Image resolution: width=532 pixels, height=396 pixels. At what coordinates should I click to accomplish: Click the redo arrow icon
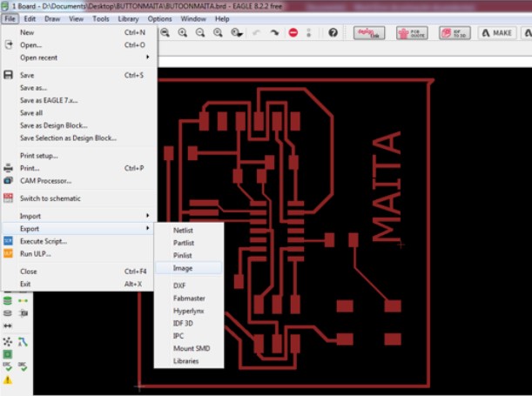point(274,32)
